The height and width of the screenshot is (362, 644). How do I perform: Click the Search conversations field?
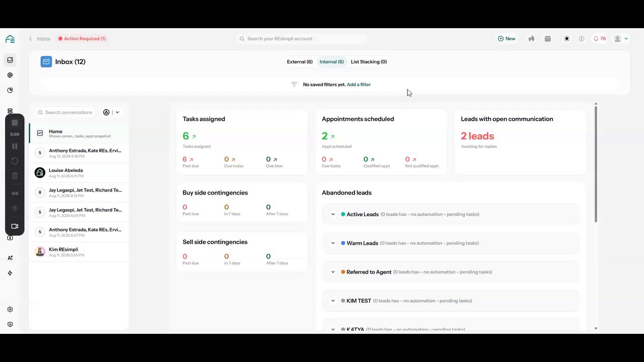click(68, 113)
